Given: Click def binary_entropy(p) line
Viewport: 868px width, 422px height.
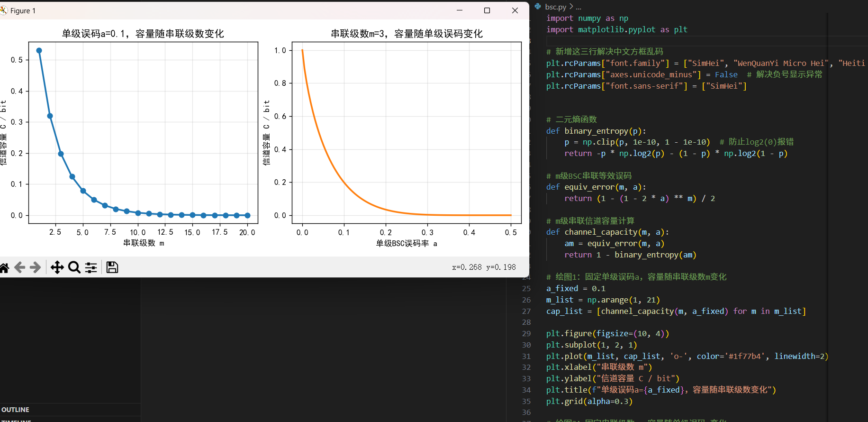Looking at the screenshot, I should coord(596,131).
